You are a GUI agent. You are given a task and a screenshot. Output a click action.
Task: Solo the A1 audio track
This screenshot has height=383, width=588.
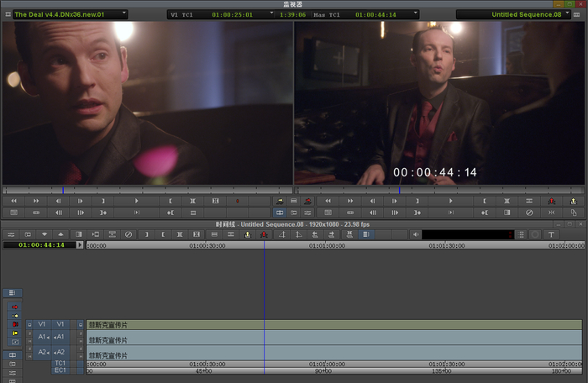[x=81, y=333]
